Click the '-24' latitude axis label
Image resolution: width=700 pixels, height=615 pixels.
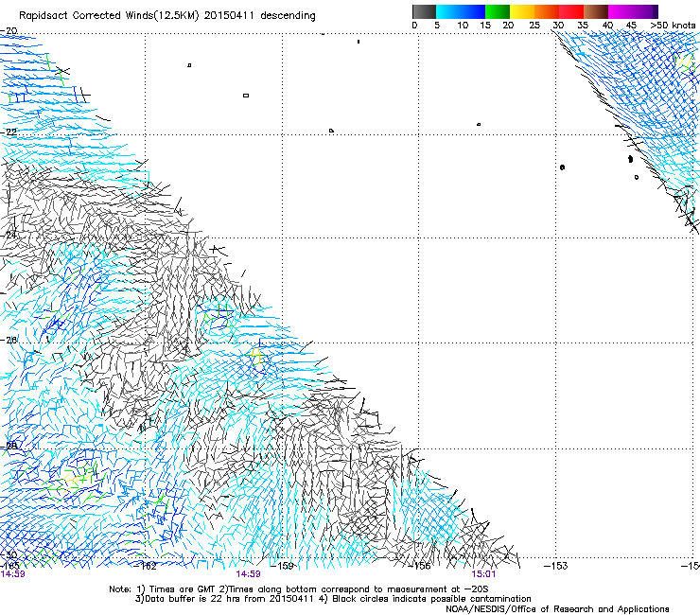[9, 235]
